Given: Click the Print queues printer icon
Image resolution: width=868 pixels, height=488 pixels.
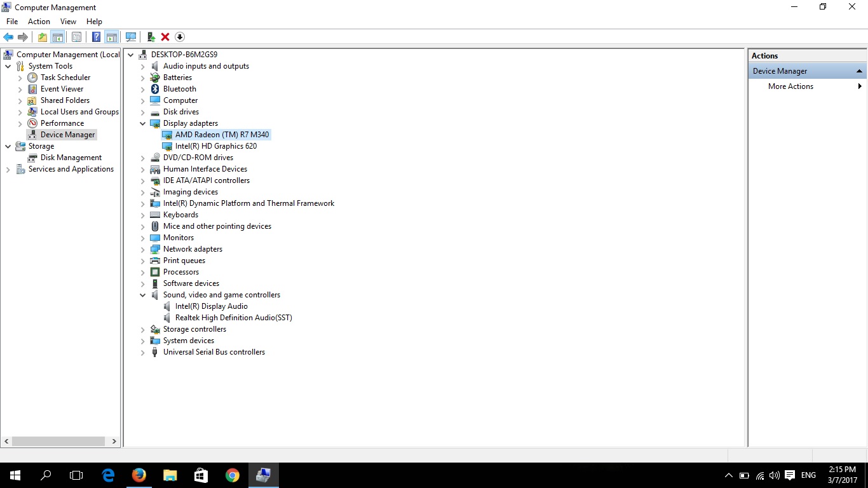Looking at the screenshot, I should [155, 261].
